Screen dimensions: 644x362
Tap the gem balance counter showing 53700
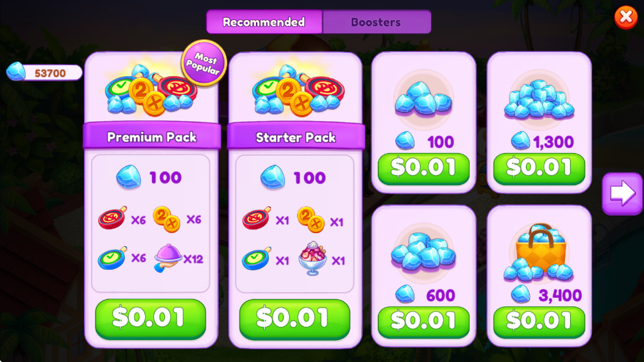[44, 72]
